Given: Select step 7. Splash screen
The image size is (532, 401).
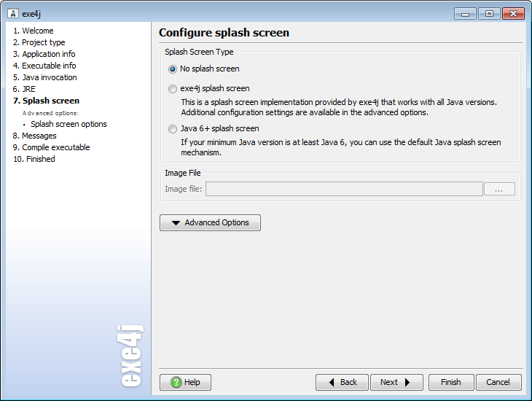Looking at the screenshot, I should 46,101.
